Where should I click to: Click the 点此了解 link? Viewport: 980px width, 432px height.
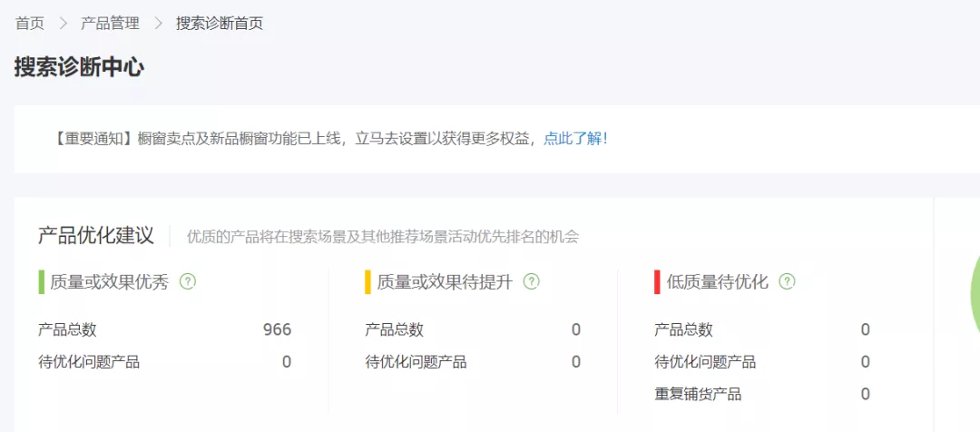coord(575,138)
